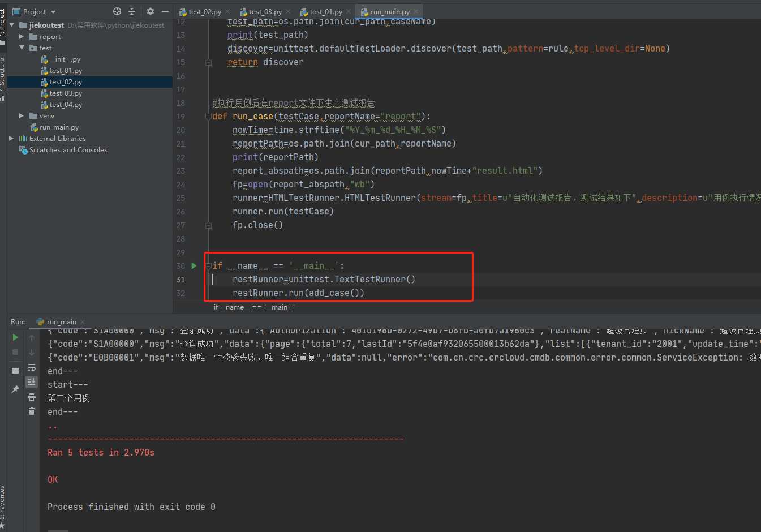Toggle scroll to end in Run console
This screenshot has height=532, width=761.
pos(32,382)
